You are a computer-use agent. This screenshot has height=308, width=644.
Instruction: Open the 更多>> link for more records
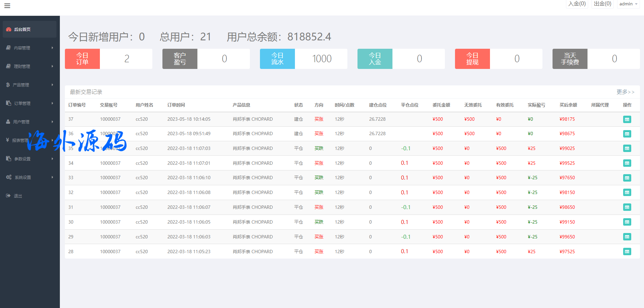625,92
